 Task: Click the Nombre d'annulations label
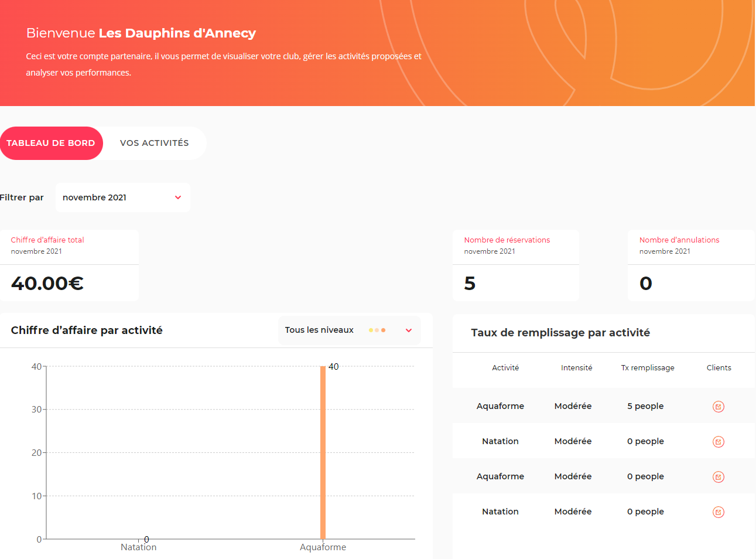coord(679,240)
